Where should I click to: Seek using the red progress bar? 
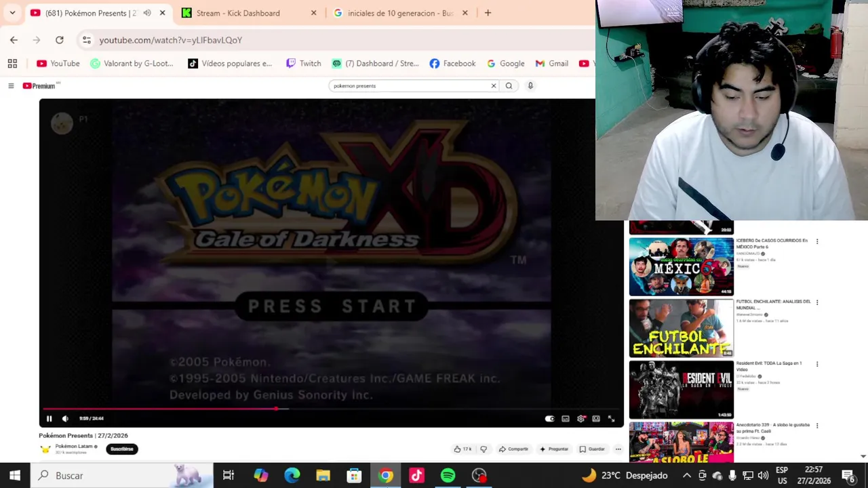pos(331,409)
